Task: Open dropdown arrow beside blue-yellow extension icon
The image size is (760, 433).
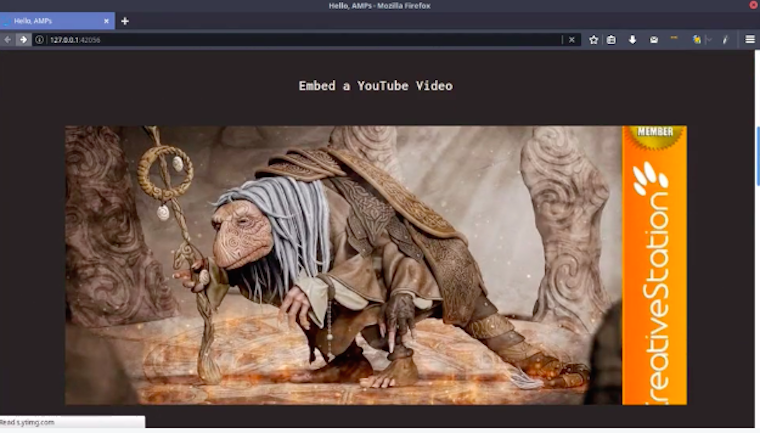Action: [x=709, y=40]
